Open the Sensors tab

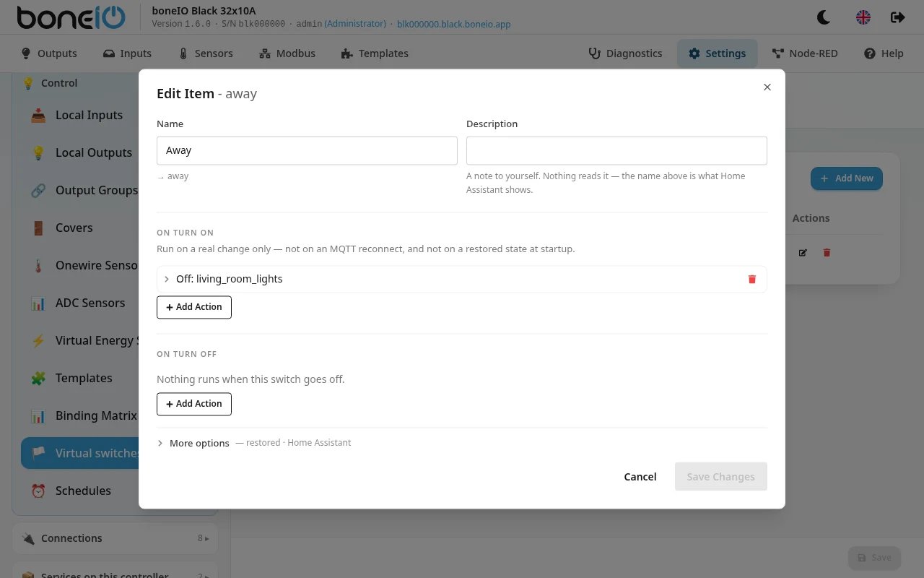206,53
